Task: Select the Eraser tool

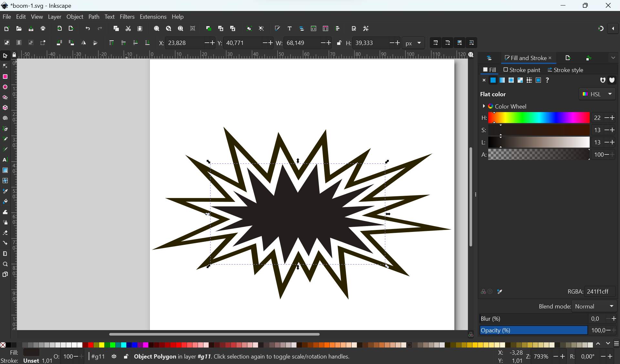Action: pyautogui.click(x=5, y=233)
